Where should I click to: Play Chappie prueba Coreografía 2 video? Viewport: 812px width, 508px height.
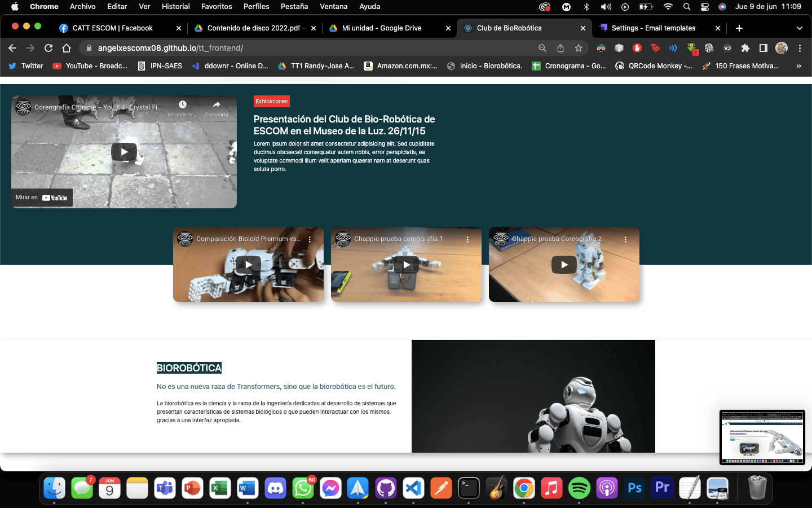coord(564,265)
